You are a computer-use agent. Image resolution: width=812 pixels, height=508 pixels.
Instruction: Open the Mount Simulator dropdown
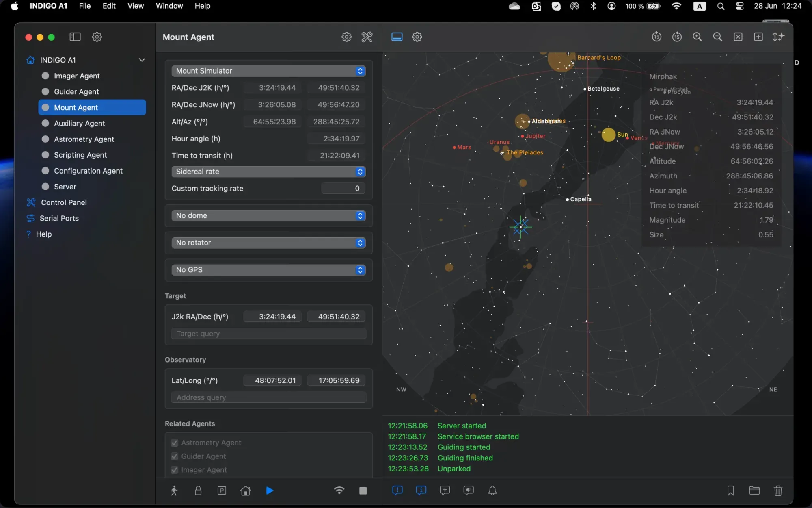point(268,71)
